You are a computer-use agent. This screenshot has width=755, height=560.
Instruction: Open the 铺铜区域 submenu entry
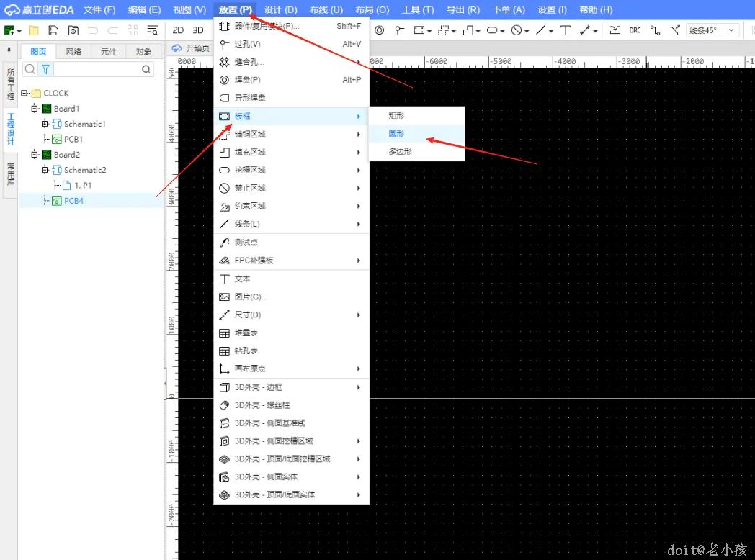[291, 134]
